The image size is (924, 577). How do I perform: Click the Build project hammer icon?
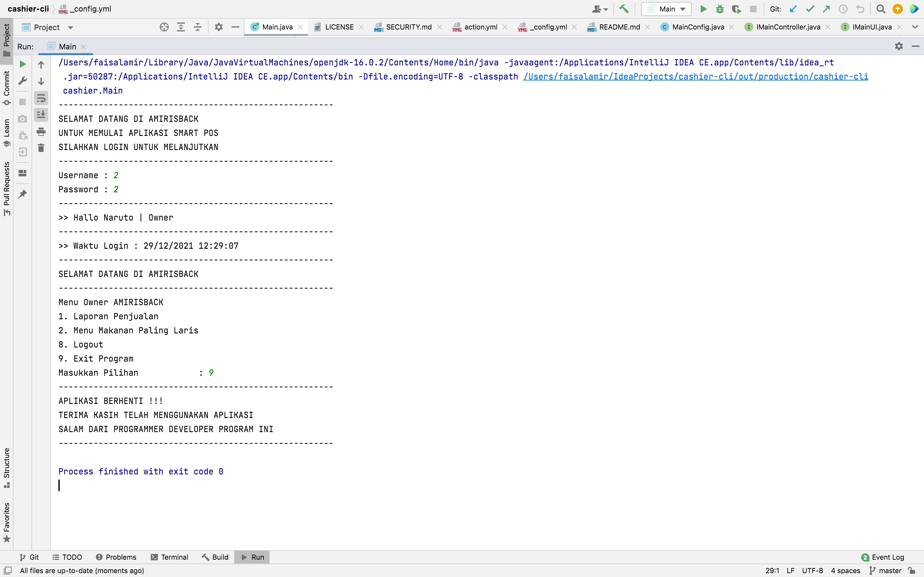click(x=624, y=9)
